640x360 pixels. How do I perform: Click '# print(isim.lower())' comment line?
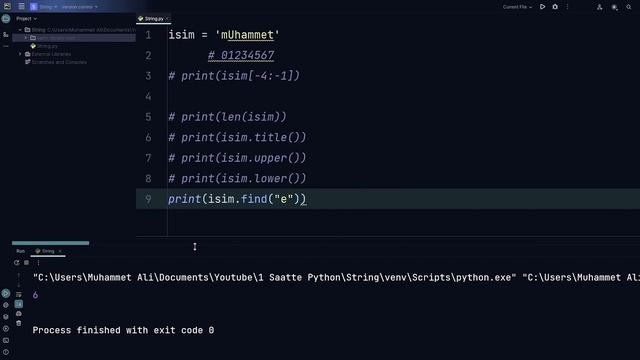coord(237,178)
